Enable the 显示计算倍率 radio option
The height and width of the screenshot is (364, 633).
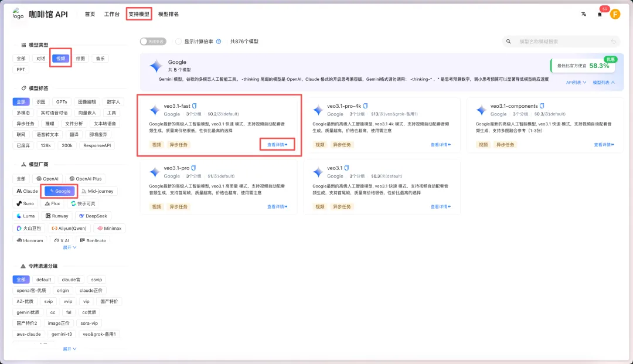(178, 41)
